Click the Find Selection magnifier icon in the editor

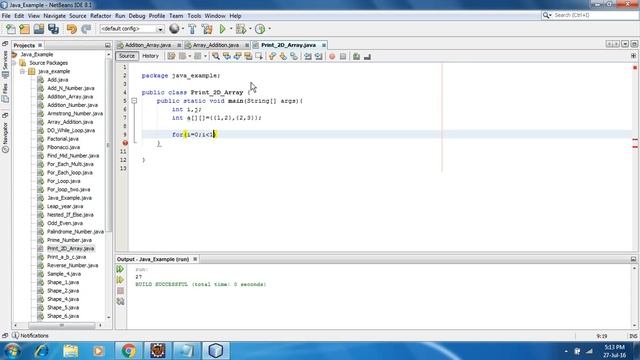[x=216, y=56]
